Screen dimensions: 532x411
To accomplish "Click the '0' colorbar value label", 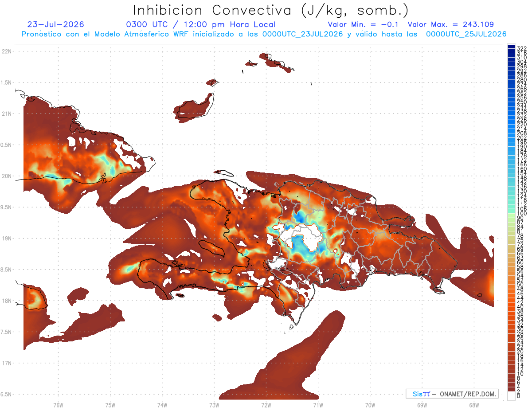I will coord(519,396).
